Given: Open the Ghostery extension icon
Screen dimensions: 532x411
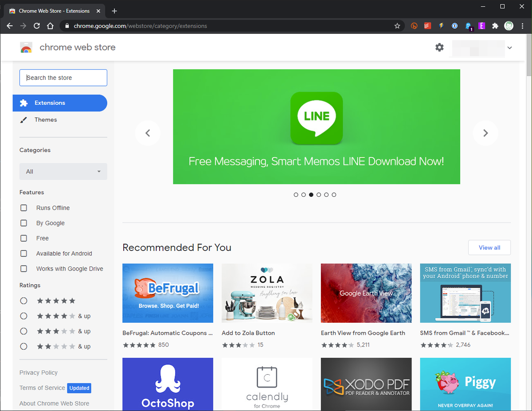Looking at the screenshot, I should point(469,26).
